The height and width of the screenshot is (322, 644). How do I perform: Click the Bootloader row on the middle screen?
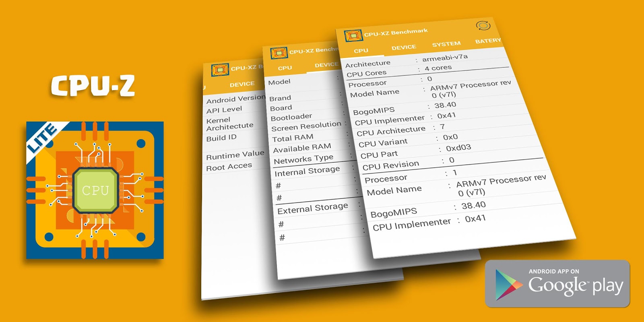tap(309, 116)
